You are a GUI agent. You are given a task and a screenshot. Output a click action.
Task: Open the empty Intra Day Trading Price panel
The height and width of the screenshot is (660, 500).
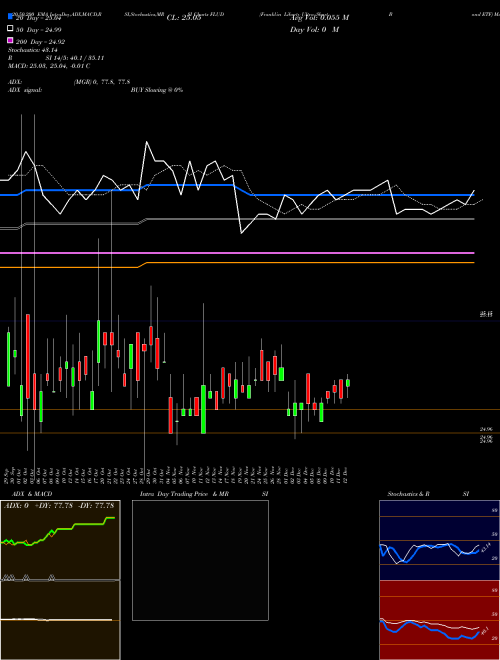pyautogui.click(x=200, y=560)
